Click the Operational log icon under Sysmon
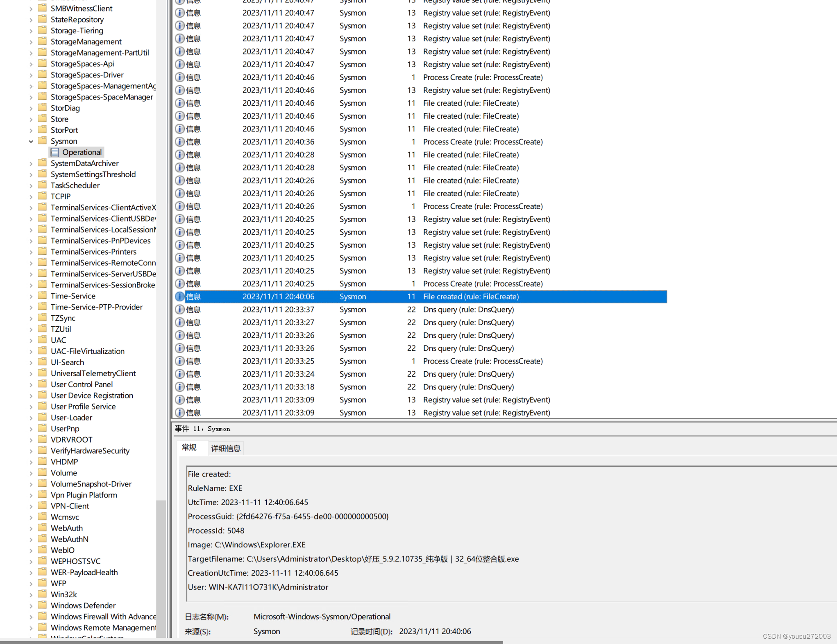837x644 pixels. pos(54,152)
